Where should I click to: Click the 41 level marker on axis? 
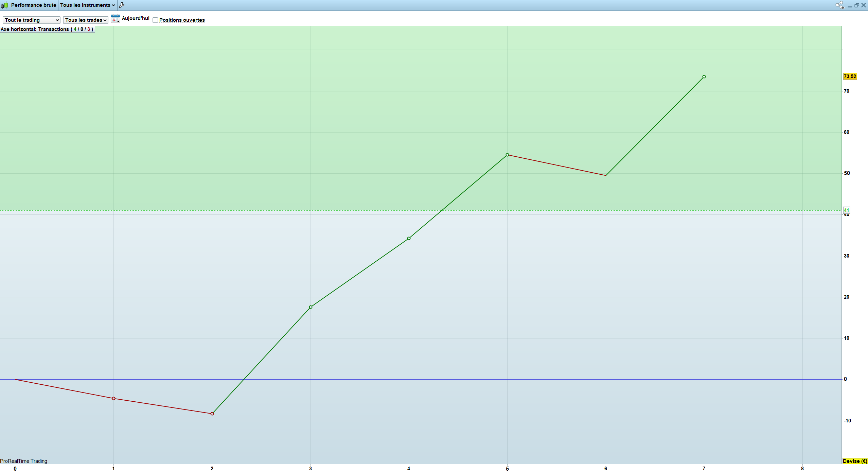pyautogui.click(x=846, y=210)
